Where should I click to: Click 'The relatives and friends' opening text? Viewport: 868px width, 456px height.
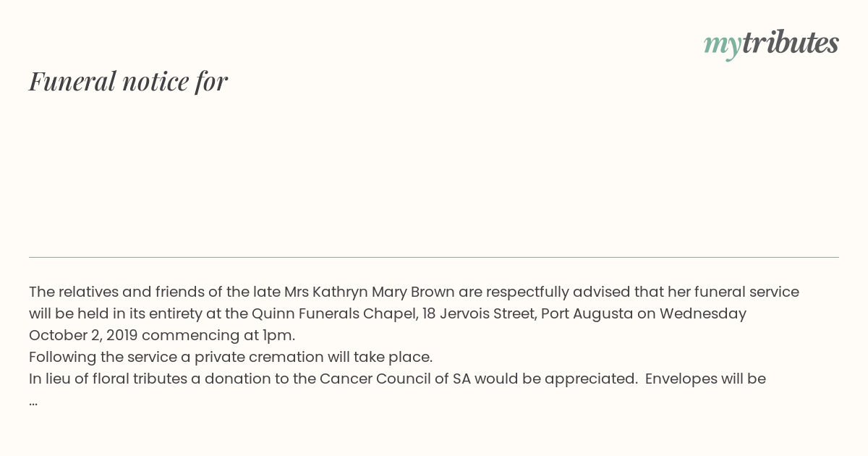(111, 292)
